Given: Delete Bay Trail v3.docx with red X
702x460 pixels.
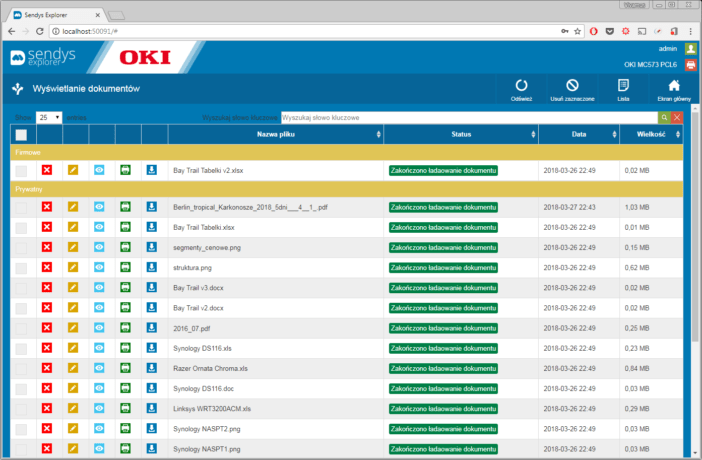Looking at the screenshot, I should click(47, 288).
